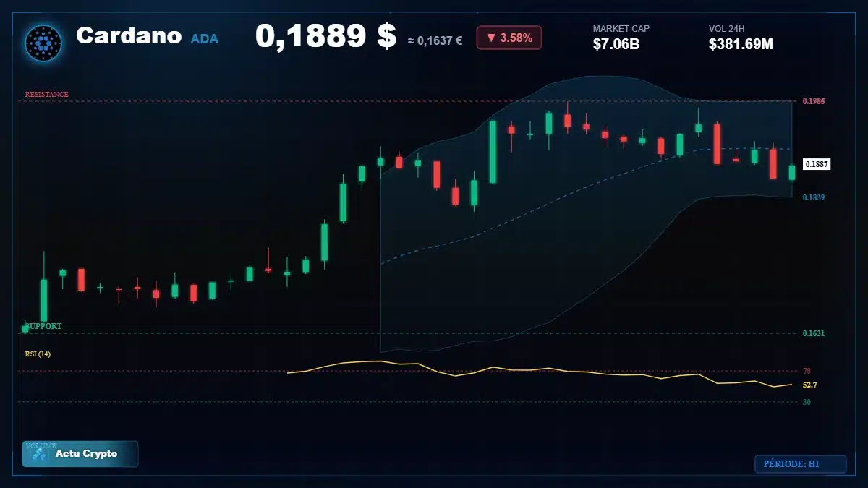Click the ≈ 0,1637 € euro value
The height and width of the screenshot is (488, 868).
[435, 41]
